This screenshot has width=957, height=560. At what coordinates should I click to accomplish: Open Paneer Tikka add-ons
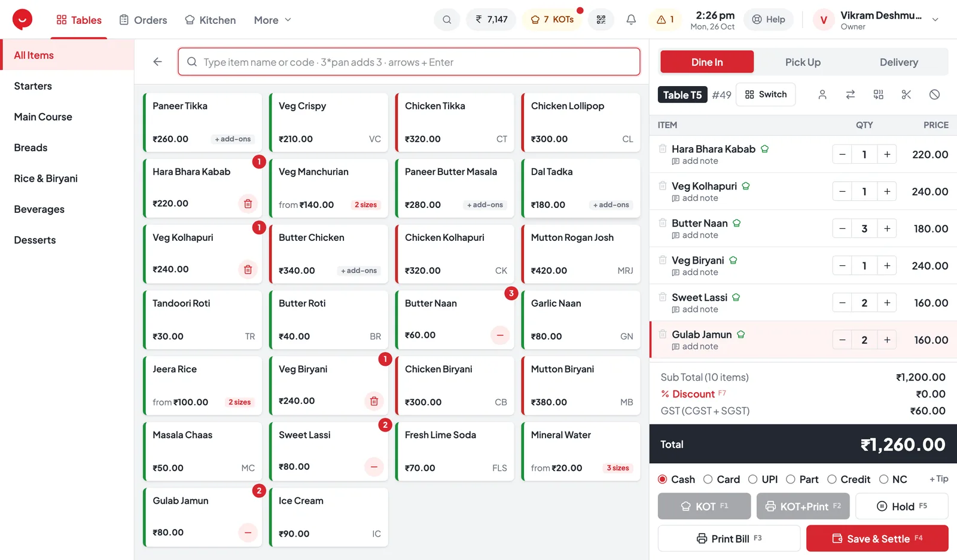click(233, 139)
